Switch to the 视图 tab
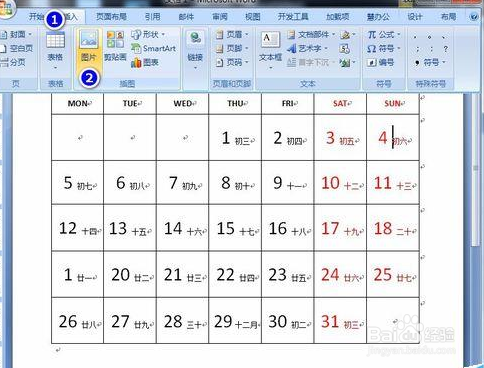 pyautogui.click(x=253, y=17)
